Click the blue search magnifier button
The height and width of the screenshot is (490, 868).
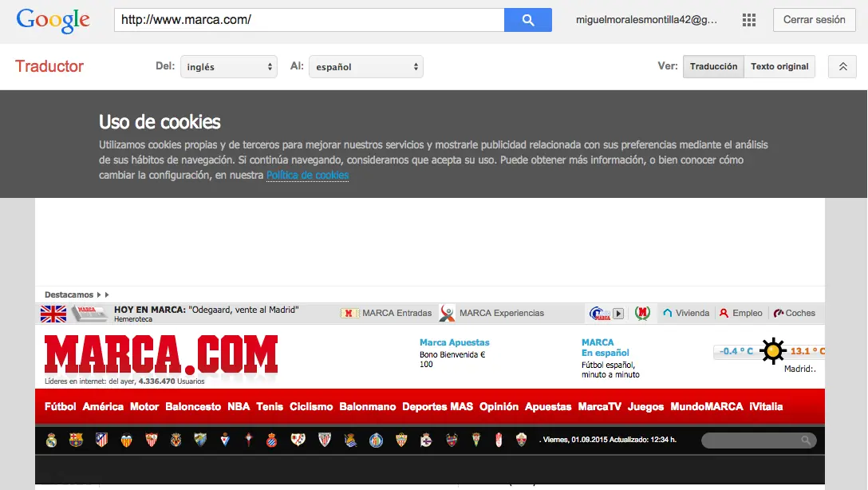pyautogui.click(x=528, y=20)
